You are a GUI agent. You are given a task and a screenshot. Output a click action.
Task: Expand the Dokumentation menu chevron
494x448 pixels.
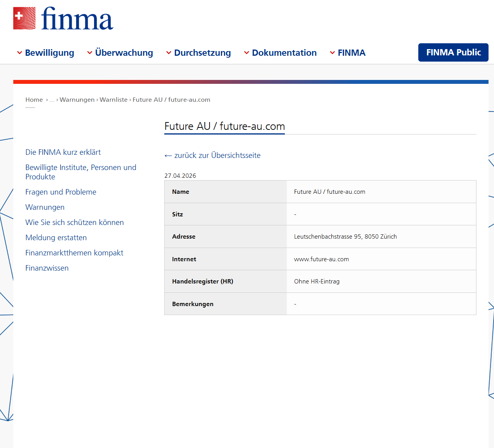click(x=247, y=53)
